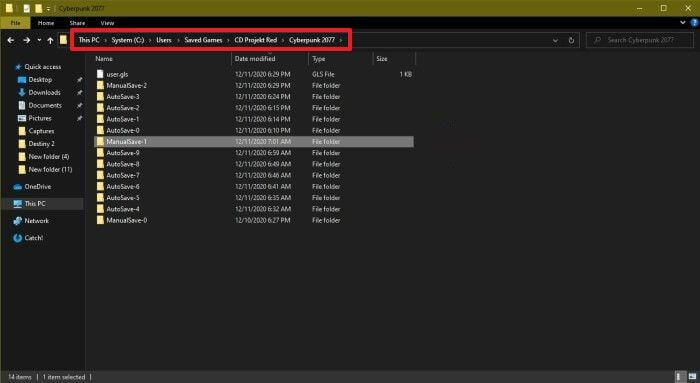Image resolution: width=700 pixels, height=383 pixels.
Task: Select the AutoSave-9 folder icon
Action: point(100,153)
